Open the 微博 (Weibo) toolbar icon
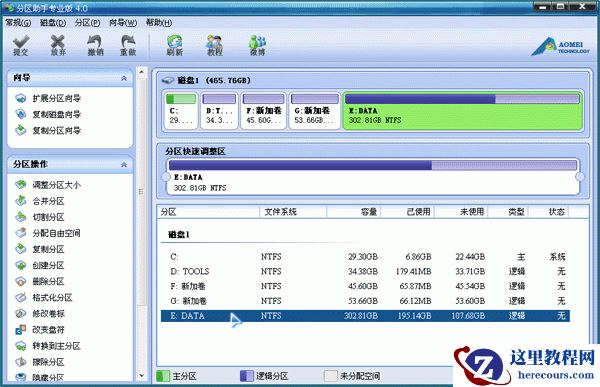The width and height of the screenshot is (600, 387). (x=257, y=45)
